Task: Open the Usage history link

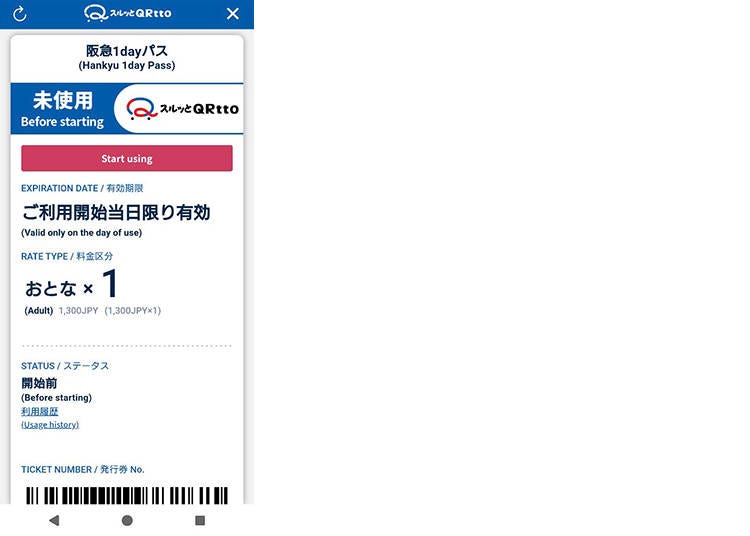Action: [50, 425]
